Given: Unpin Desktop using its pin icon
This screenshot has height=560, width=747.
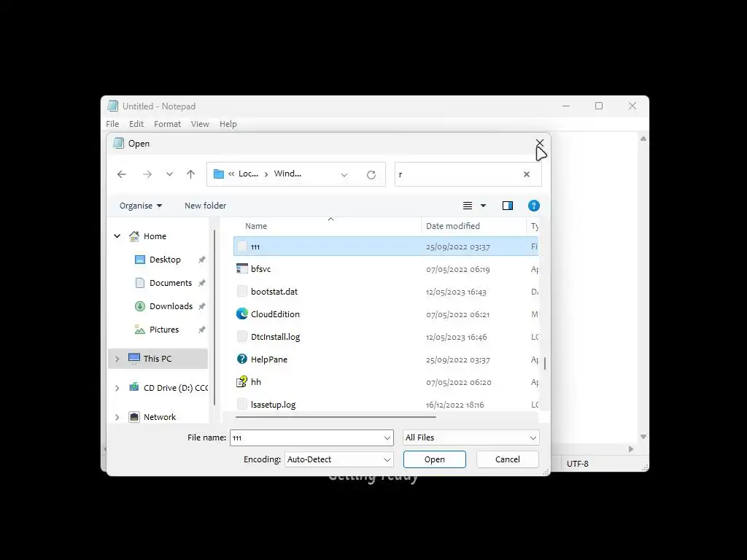Looking at the screenshot, I should pyautogui.click(x=202, y=260).
